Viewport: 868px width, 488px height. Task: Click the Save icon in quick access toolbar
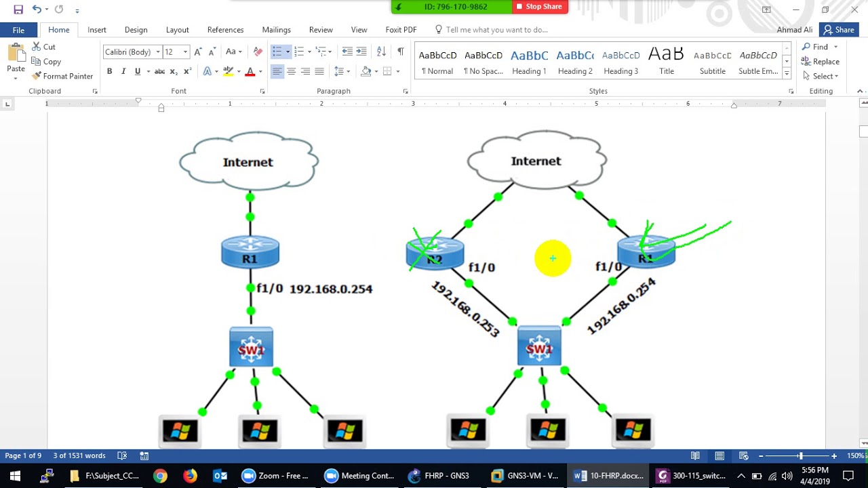(18, 9)
